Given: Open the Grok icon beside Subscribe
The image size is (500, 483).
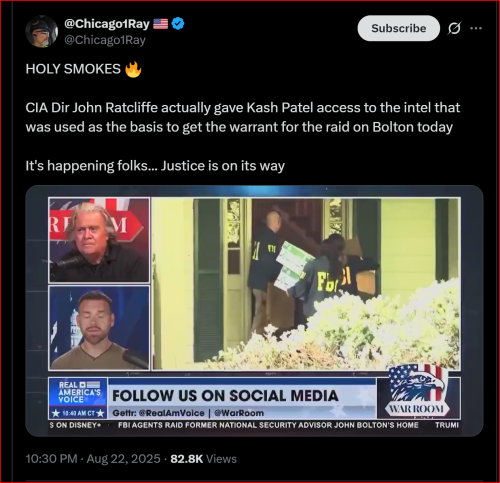Looking at the screenshot, I should [454, 28].
